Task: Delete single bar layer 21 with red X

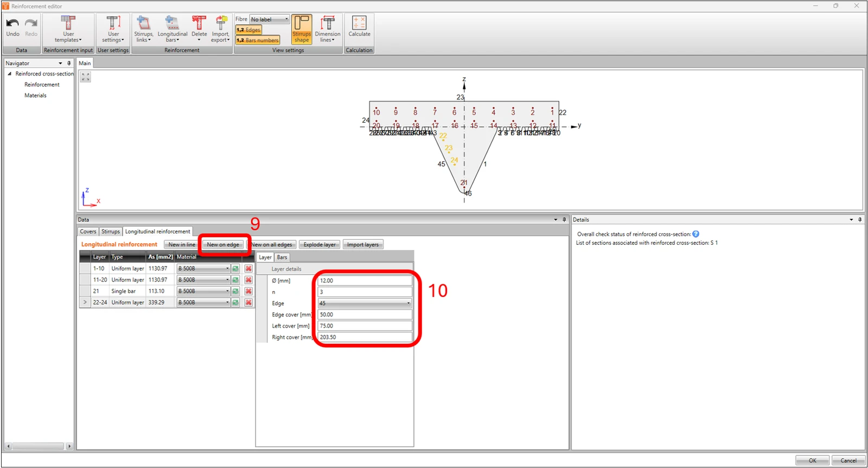Action: (248, 292)
